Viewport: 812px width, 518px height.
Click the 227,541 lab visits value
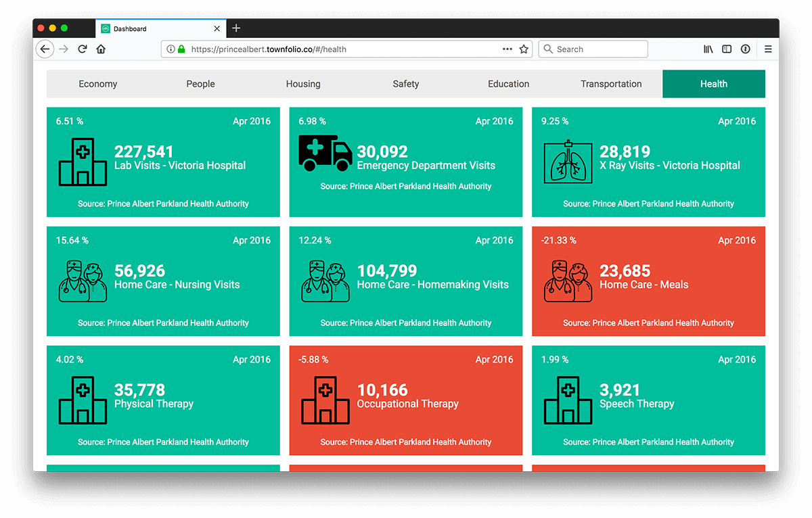[x=143, y=151]
